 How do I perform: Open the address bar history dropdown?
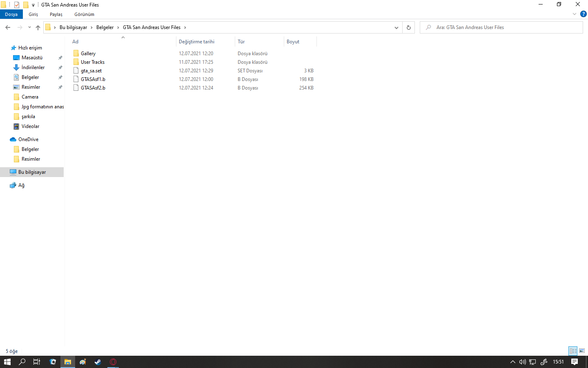tap(396, 27)
